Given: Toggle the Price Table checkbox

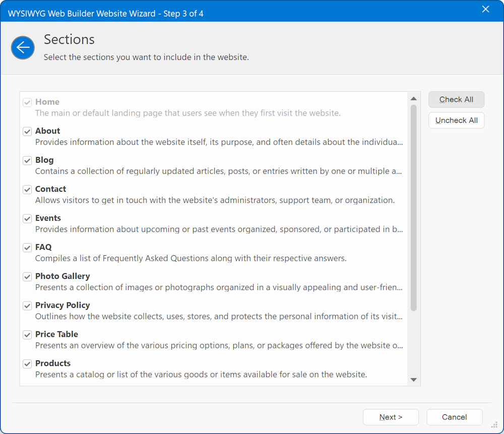Looking at the screenshot, I should coord(27,335).
